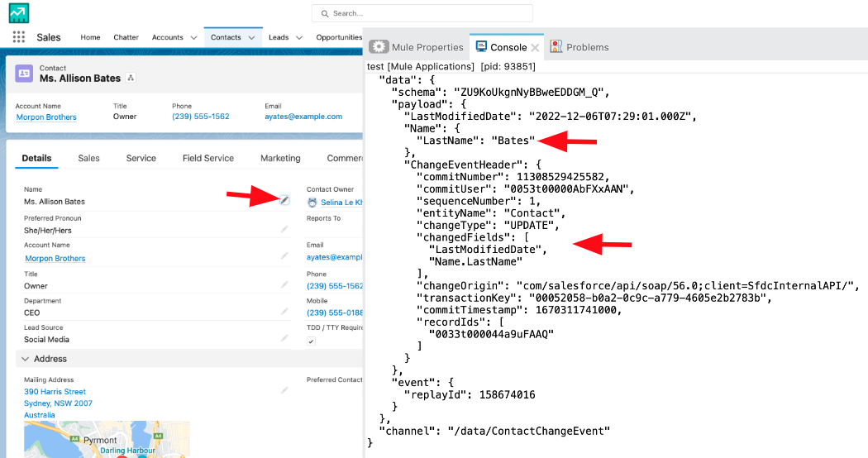Click the Mobile number (239) 555-0188

point(335,312)
